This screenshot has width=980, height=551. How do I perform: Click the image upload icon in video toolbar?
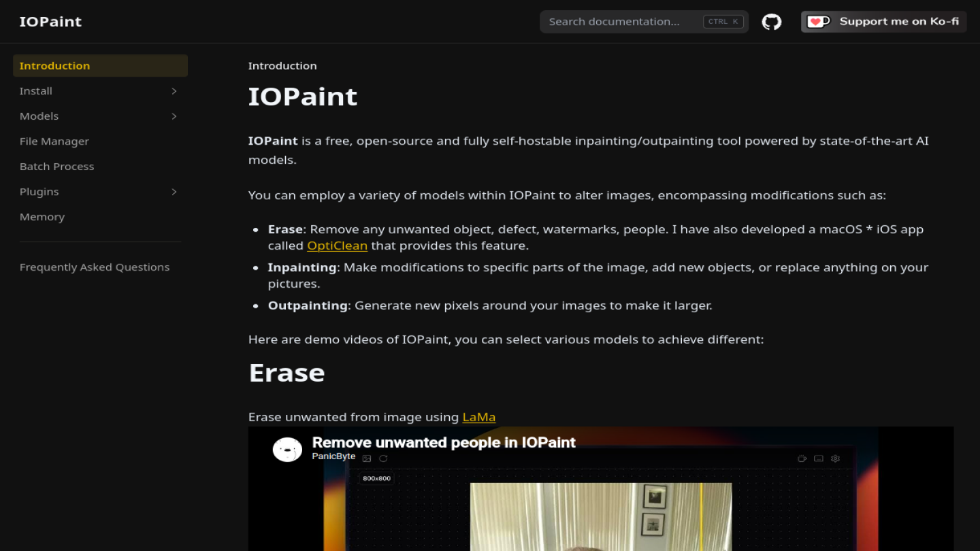click(367, 458)
